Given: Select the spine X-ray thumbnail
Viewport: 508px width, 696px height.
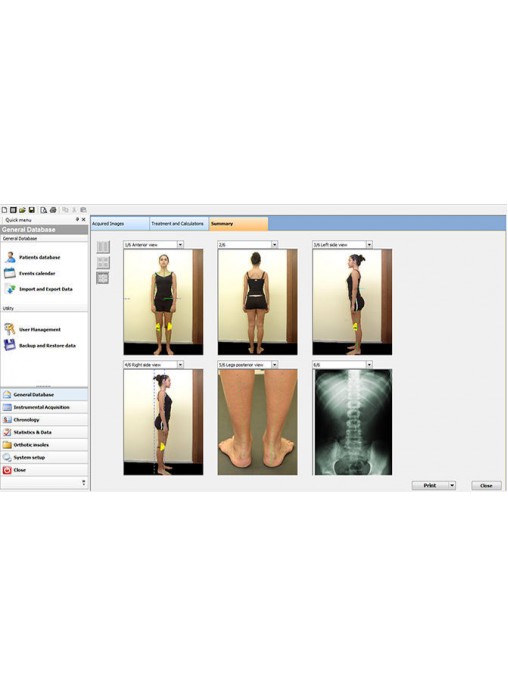Looking at the screenshot, I should click(353, 422).
